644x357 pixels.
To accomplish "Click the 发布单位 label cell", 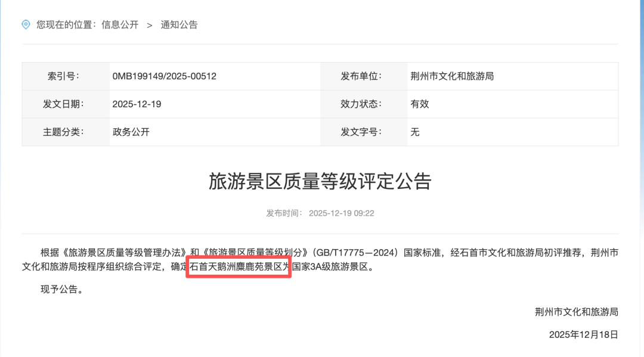I will pos(361,76).
